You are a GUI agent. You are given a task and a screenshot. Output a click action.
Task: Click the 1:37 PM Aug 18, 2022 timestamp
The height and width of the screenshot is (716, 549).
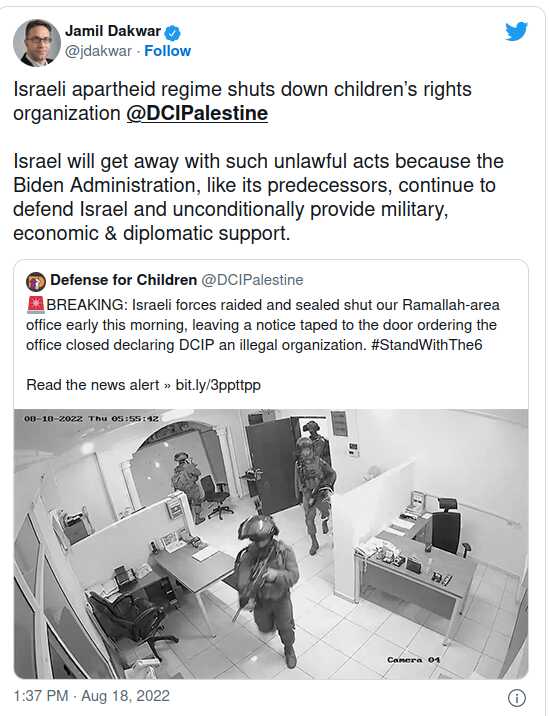click(91, 696)
